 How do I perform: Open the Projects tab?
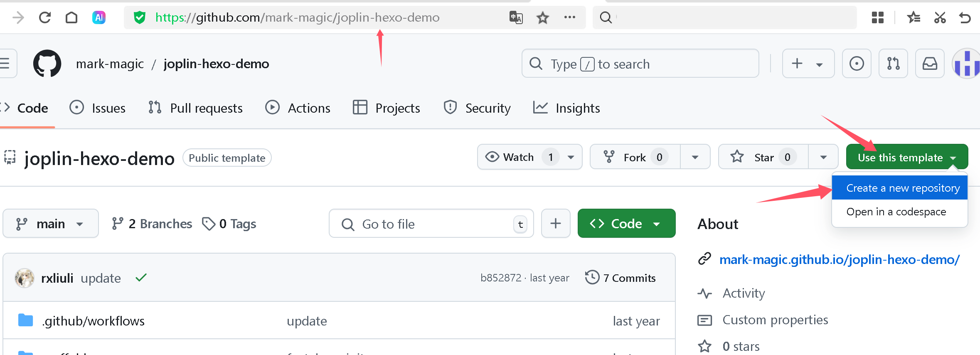tap(387, 108)
